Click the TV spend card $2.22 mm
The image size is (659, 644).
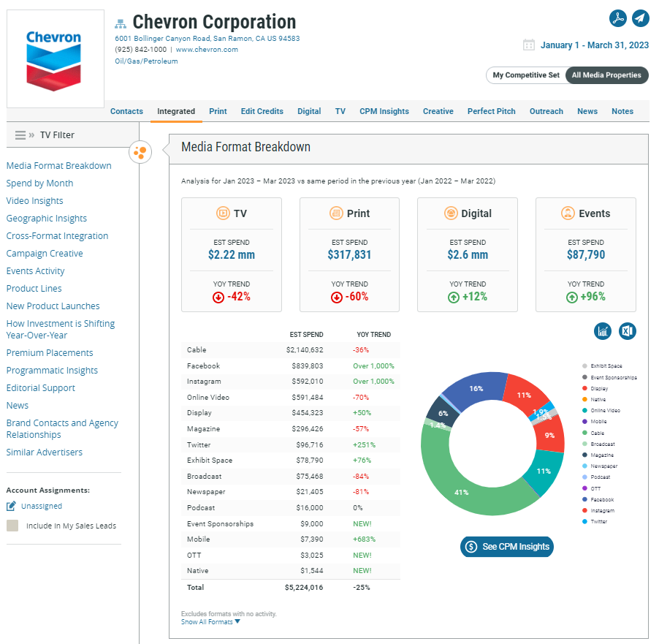[231, 254]
